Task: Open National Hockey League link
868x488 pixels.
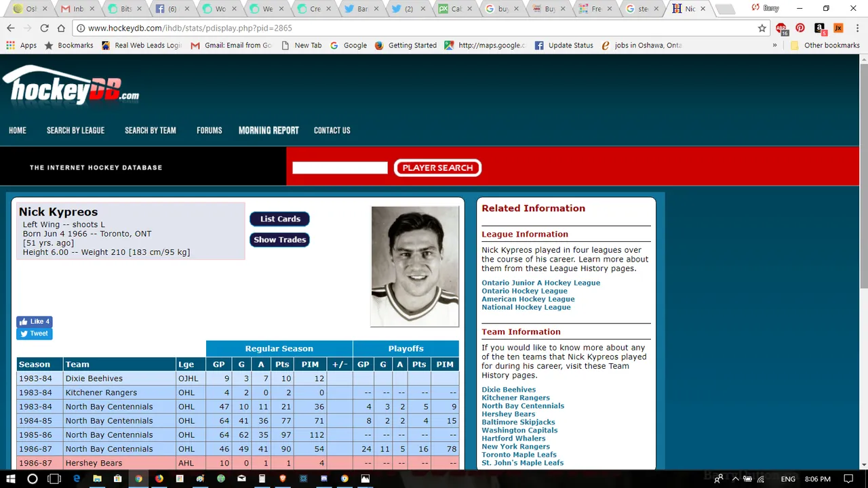Action: (x=526, y=307)
